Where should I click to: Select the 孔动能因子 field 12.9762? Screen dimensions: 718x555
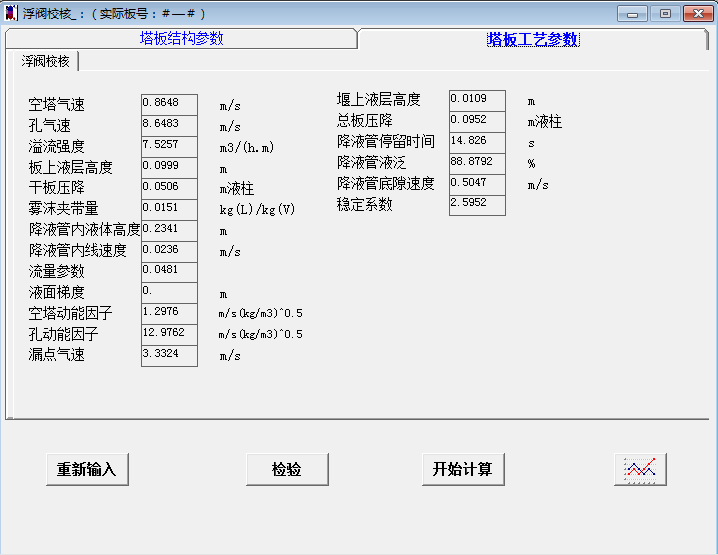coord(169,335)
